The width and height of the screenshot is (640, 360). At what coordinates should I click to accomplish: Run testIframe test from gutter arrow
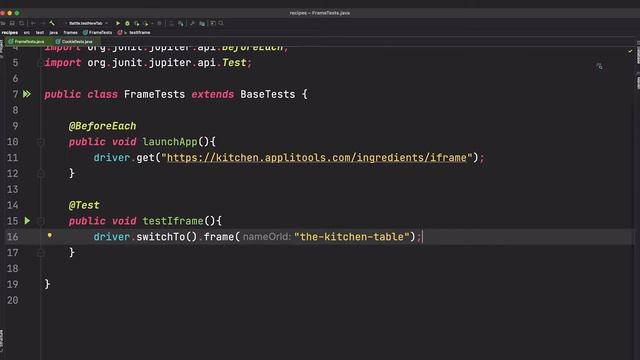pyautogui.click(x=27, y=221)
